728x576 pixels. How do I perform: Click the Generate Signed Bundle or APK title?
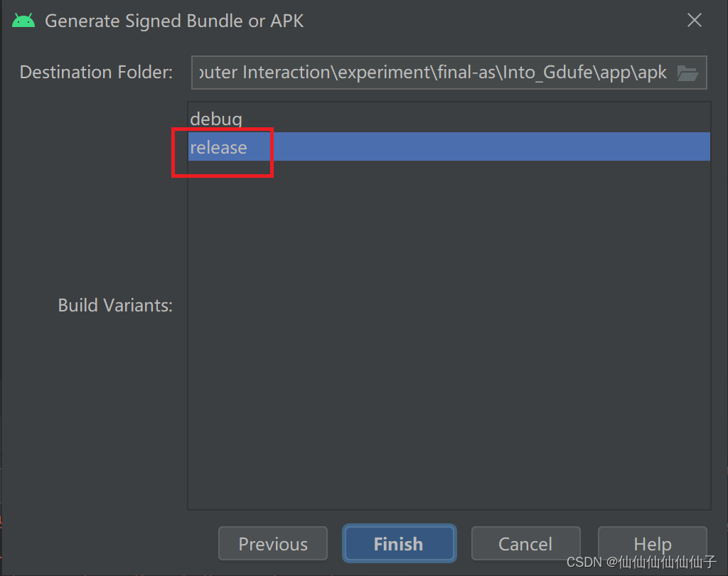pos(174,21)
